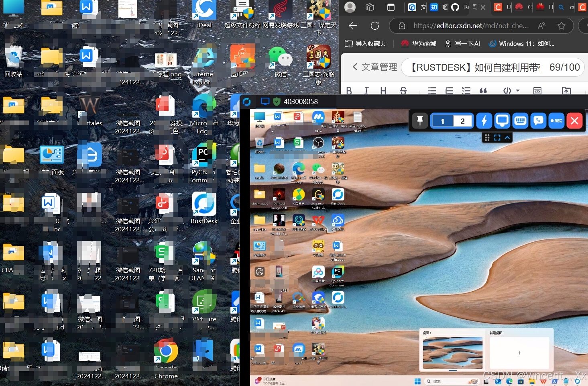The width and height of the screenshot is (588, 386).
Task: Insert code snippet window icon in CSDN editor
Action: [x=537, y=91]
